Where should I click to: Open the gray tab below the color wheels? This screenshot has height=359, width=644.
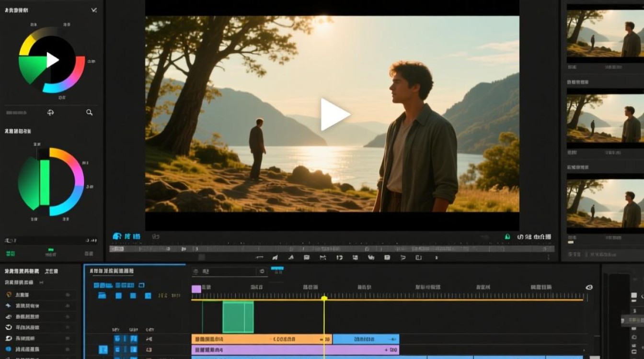[x=89, y=253]
